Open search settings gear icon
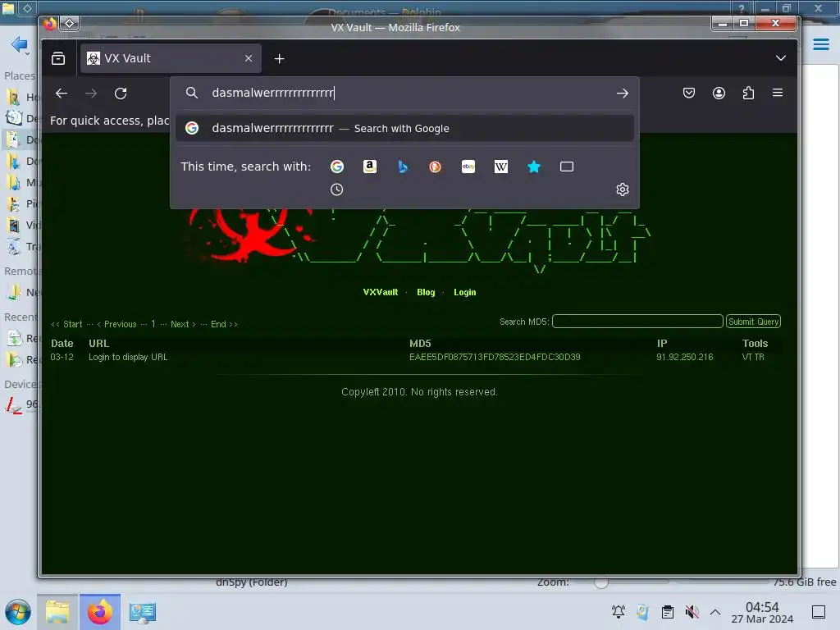Image resolution: width=840 pixels, height=630 pixels. [x=623, y=189]
